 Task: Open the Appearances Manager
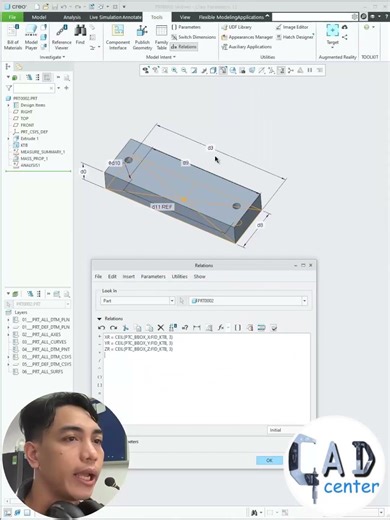coord(247,37)
